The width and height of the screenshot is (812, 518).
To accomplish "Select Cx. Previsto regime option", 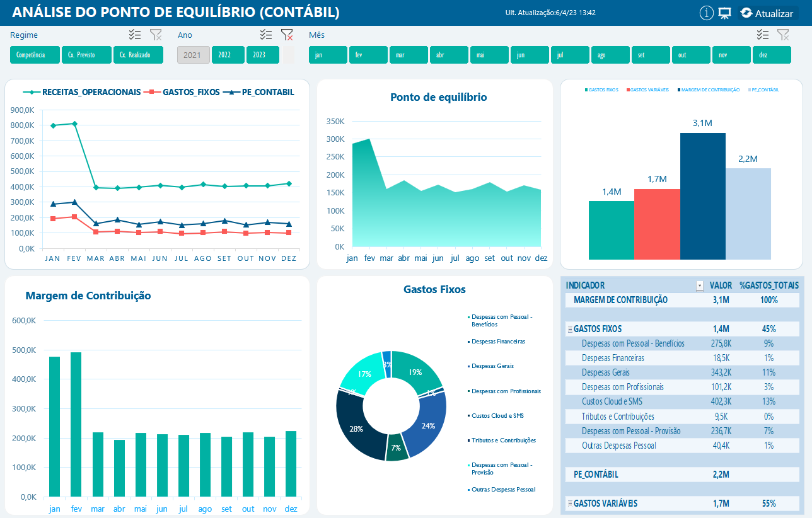I will click(x=86, y=55).
